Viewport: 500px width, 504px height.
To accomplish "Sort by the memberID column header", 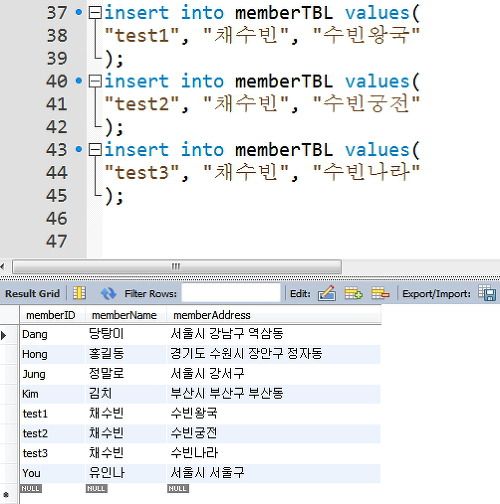I will point(51,315).
